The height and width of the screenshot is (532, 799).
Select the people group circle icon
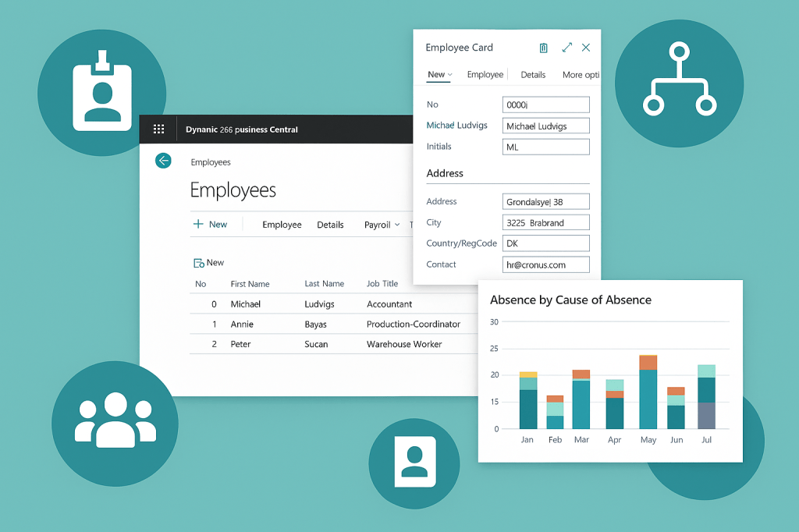115,422
